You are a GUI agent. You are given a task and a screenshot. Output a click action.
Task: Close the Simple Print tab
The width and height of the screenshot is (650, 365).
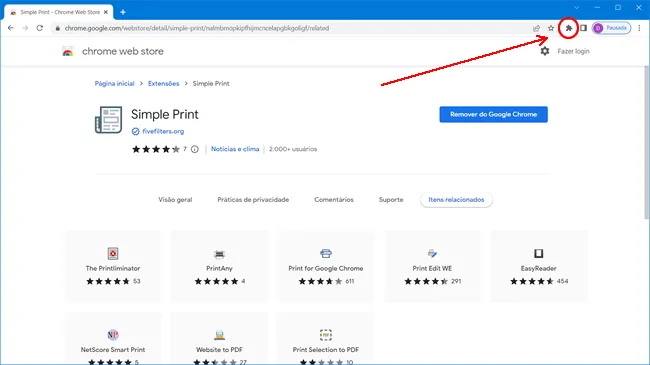click(106, 12)
